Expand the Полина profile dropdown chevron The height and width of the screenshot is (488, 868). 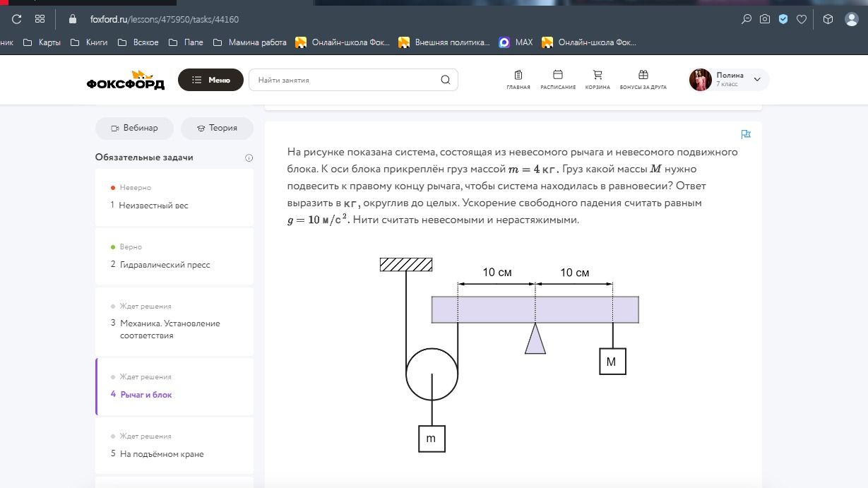pos(757,80)
